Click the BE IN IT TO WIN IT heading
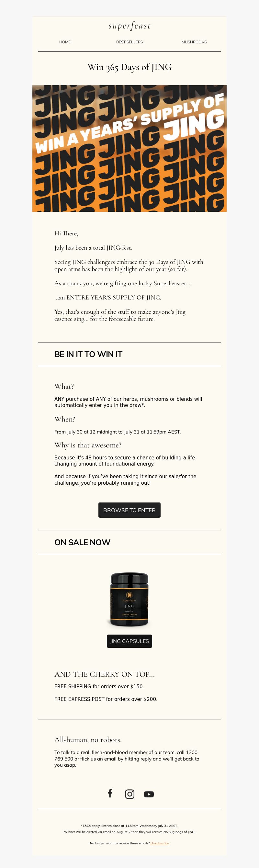The image size is (259, 868). [88, 354]
